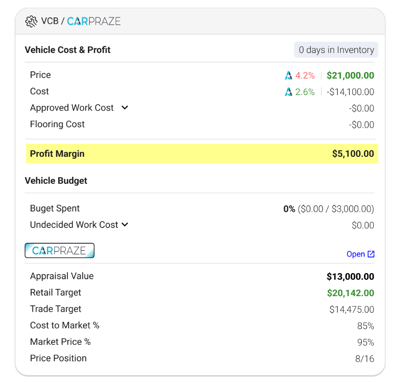
Task: Click the 0 days in Inventory badge
Action: [x=336, y=50]
